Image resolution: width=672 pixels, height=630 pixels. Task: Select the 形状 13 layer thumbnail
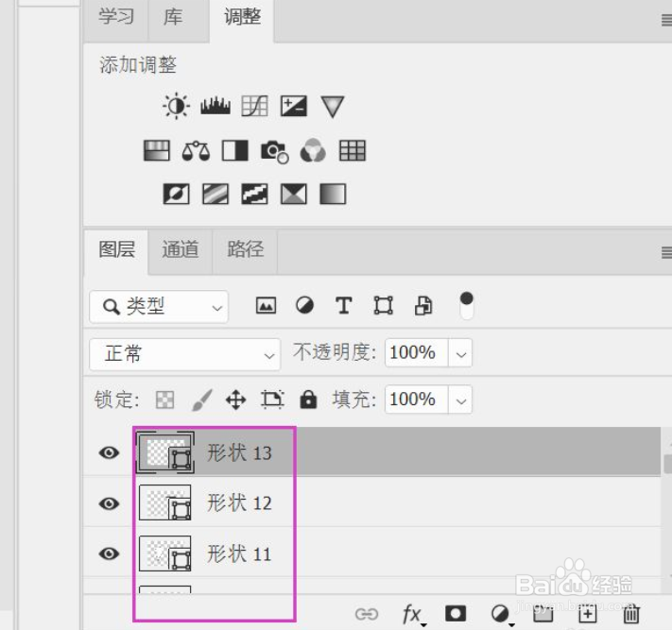[x=165, y=452]
